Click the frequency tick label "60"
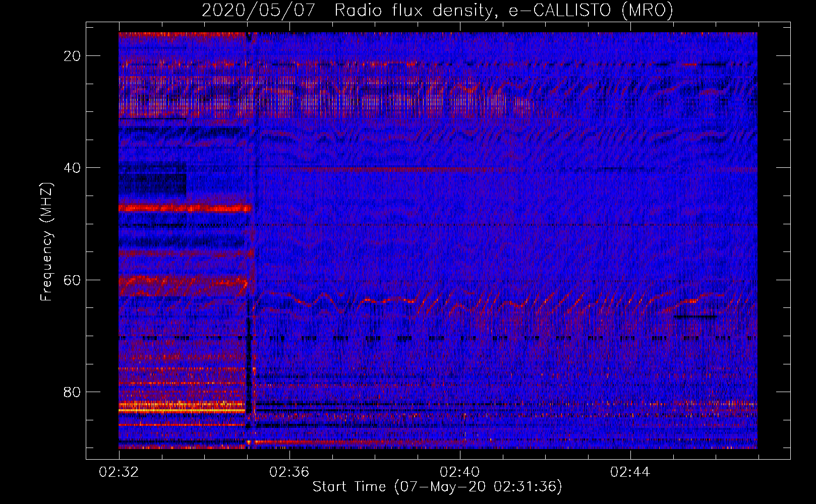 click(73, 280)
